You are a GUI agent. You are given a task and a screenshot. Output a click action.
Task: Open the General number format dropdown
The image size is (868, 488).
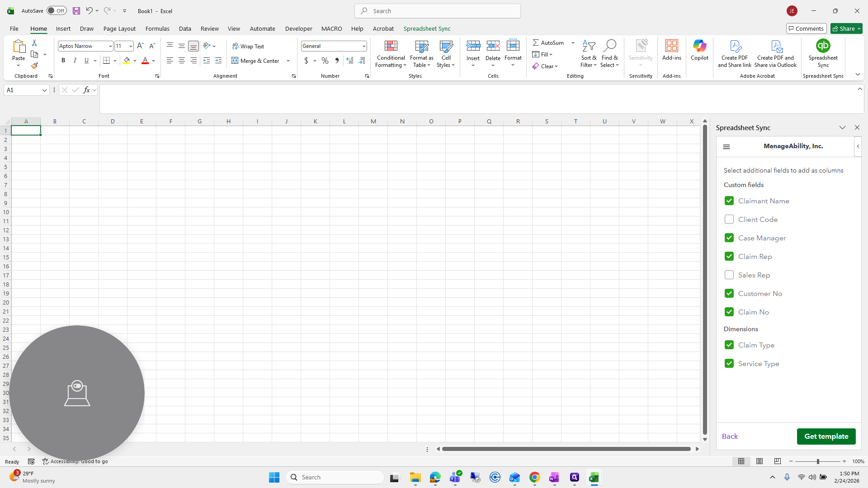pyautogui.click(x=364, y=46)
